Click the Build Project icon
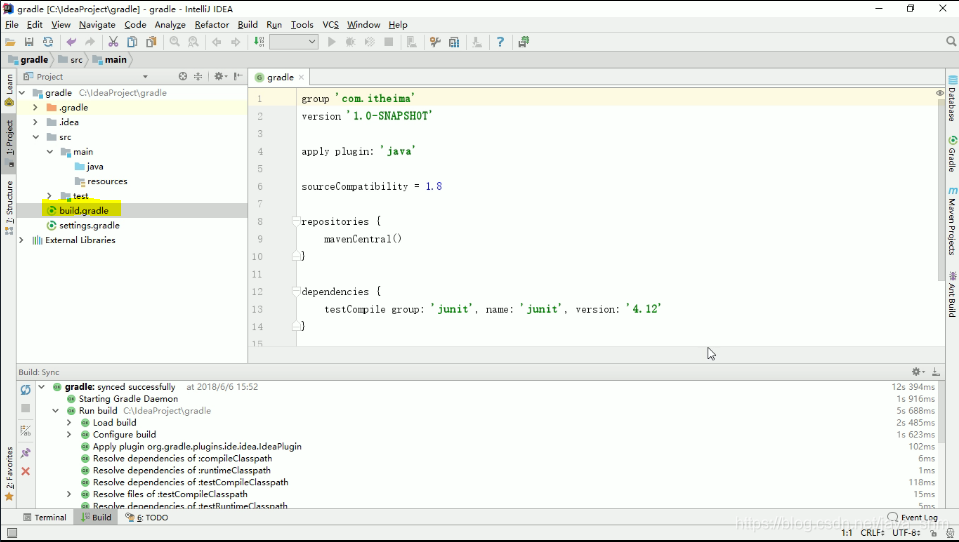 coord(259,42)
